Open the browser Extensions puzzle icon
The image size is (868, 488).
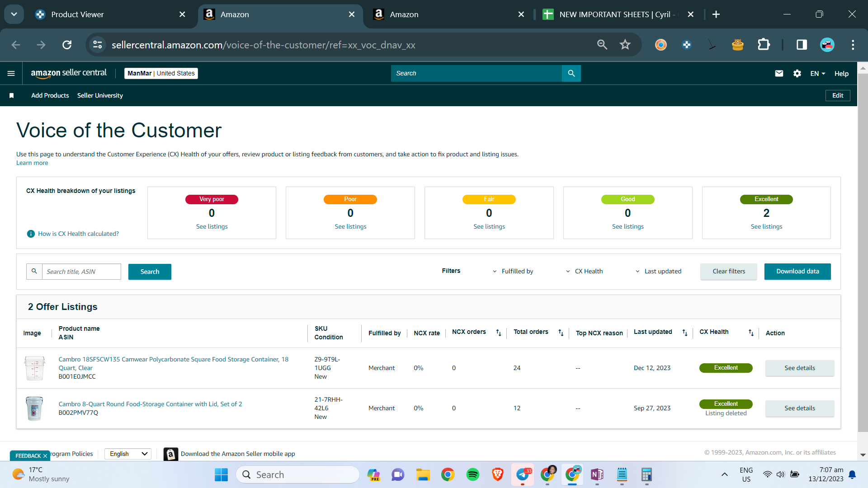click(x=764, y=44)
